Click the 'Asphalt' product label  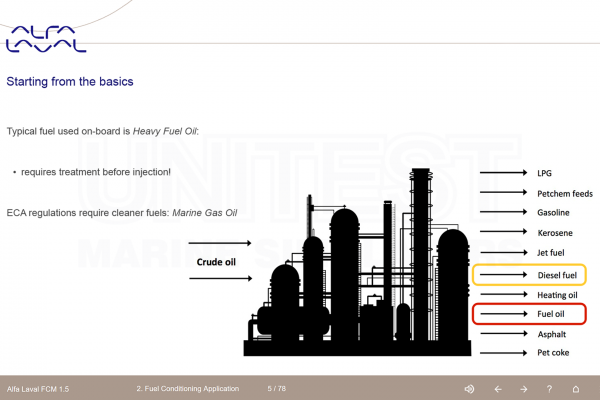click(551, 334)
